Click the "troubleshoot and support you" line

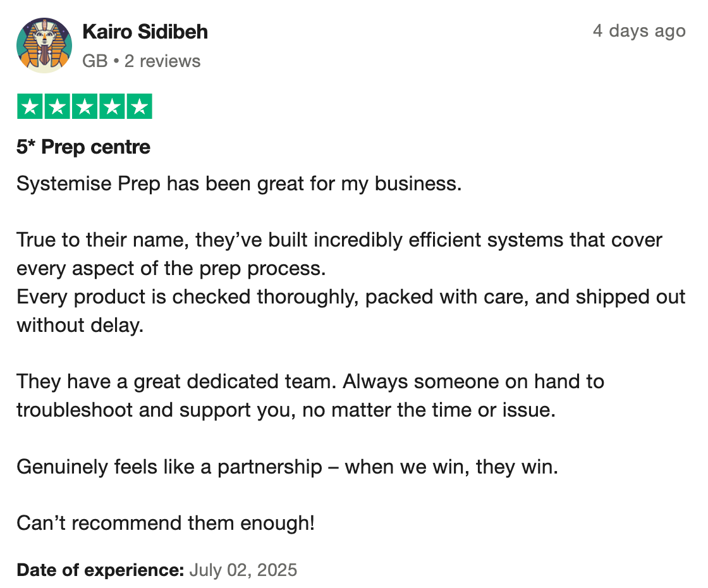286,410
